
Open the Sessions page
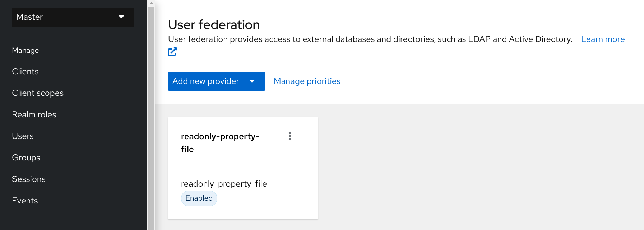pyautogui.click(x=29, y=179)
